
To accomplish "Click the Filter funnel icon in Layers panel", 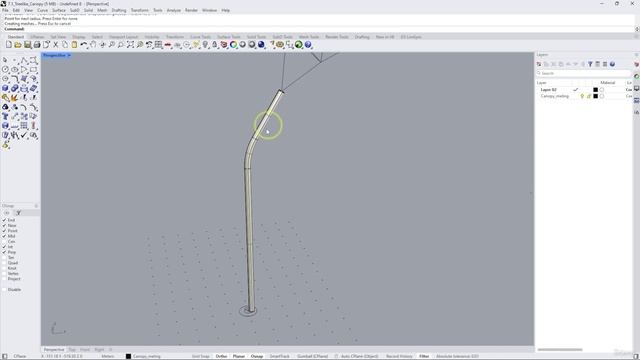I will pyautogui.click(x=590, y=64).
